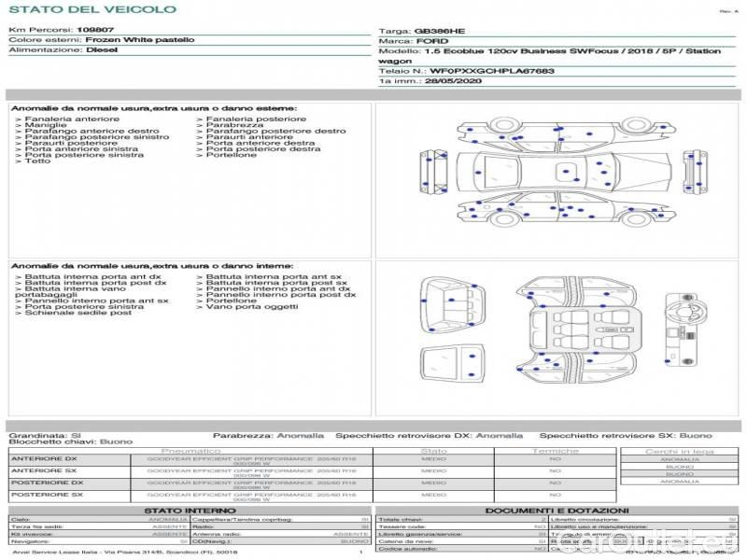Viewport: 747px width, 560px height.
Task: Select Battuta interna porta ant dx
Action: (x=92, y=276)
